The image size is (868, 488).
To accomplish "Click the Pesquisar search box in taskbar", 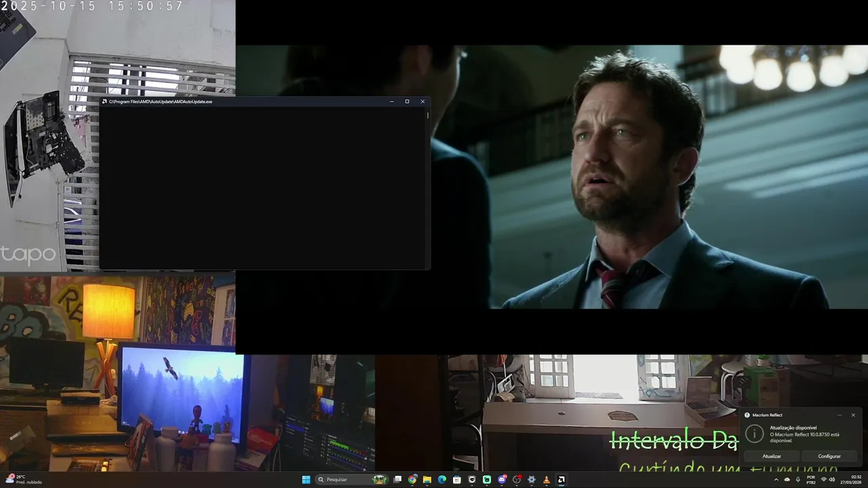I will pos(353,480).
